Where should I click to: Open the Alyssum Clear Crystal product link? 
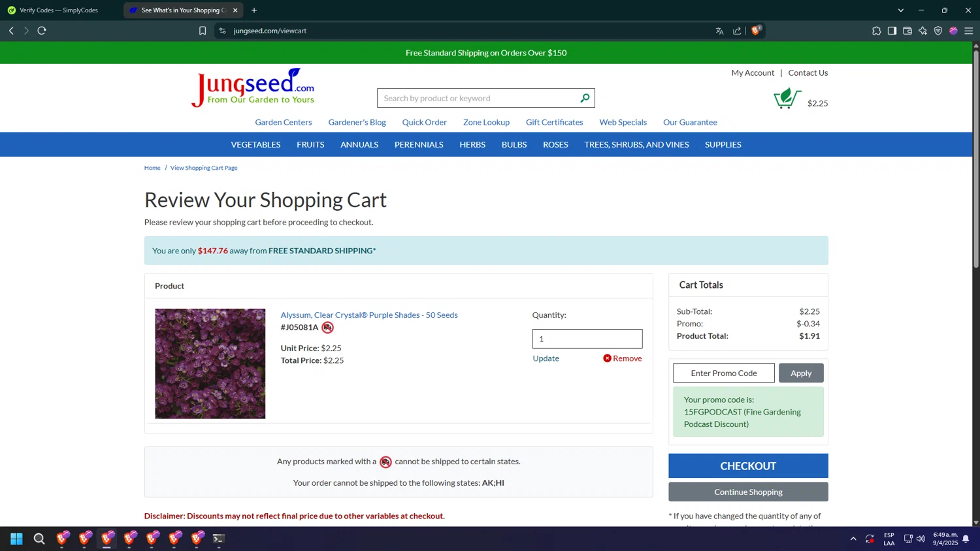(369, 315)
